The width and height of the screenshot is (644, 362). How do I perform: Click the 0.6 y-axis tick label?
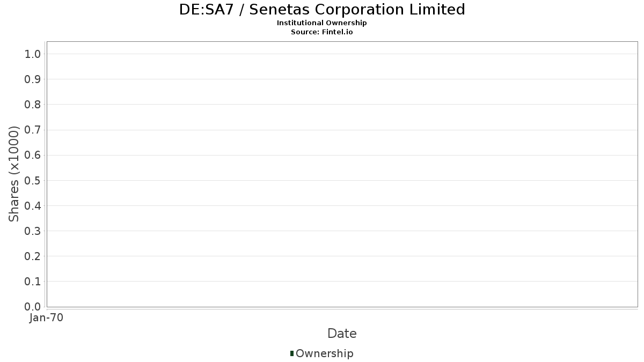[33, 155]
